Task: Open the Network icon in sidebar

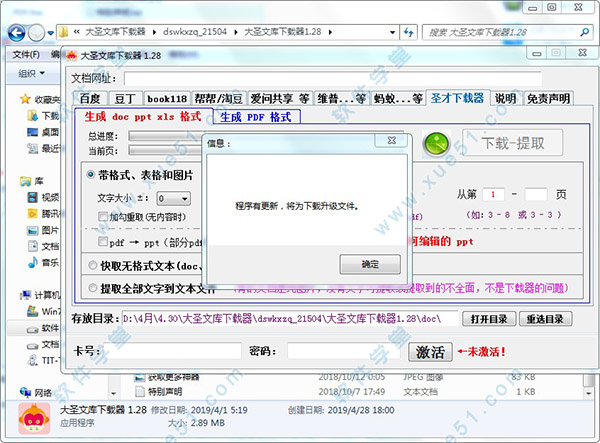Action: [25, 392]
